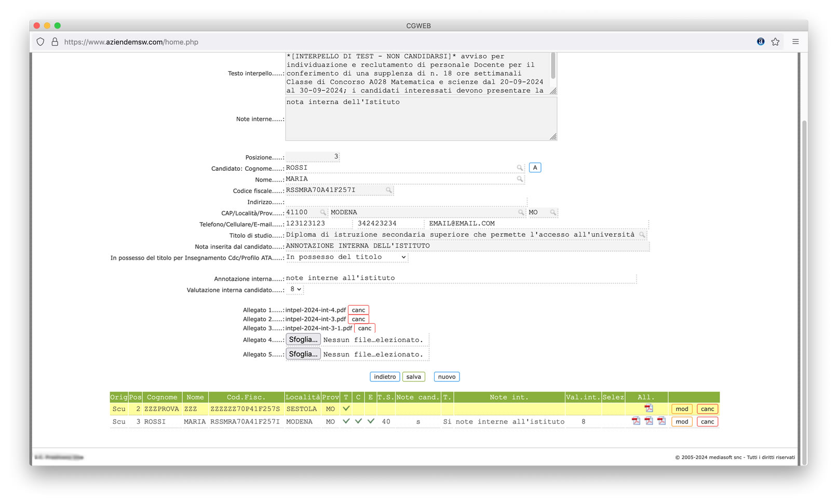Click the T.S. value 40 cell

[x=386, y=421]
